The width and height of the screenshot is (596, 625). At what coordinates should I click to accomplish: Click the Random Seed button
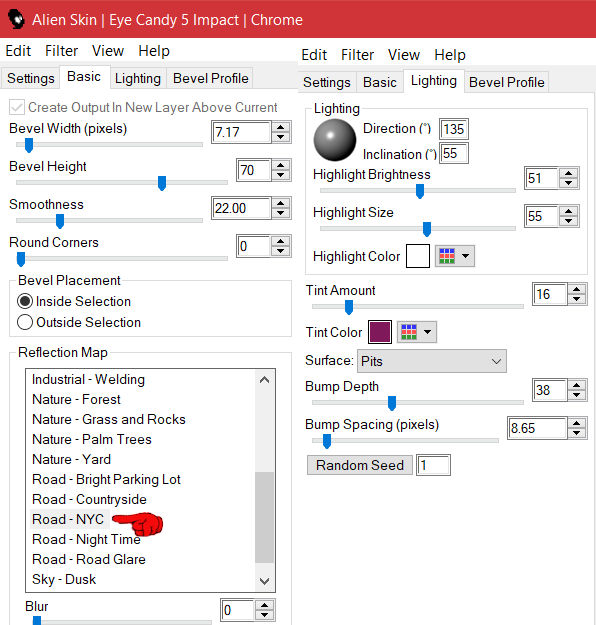(360, 465)
